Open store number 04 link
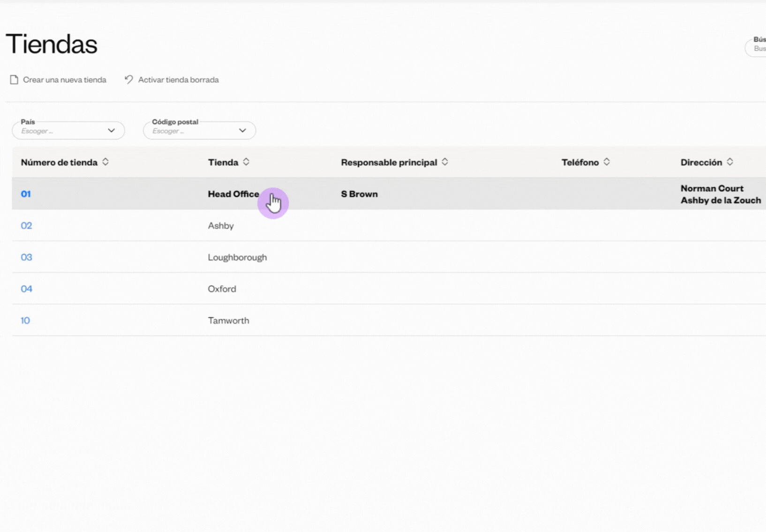Viewport: 766px width, 532px height. [x=26, y=289]
